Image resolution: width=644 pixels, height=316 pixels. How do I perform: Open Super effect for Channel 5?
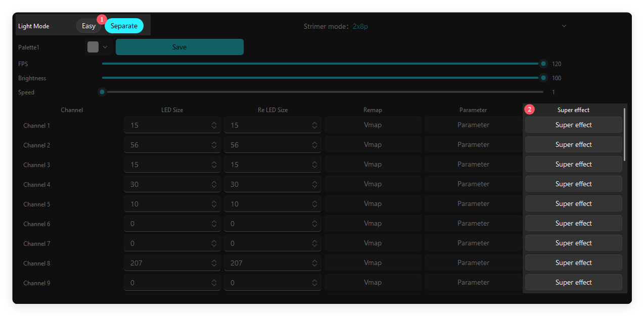click(x=573, y=203)
